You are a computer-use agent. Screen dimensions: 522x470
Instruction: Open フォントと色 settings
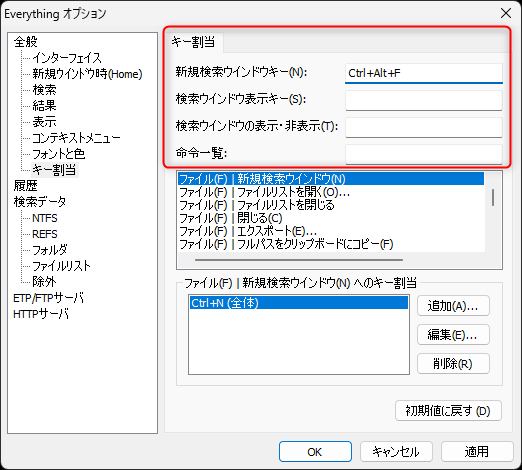pyautogui.click(x=58, y=154)
